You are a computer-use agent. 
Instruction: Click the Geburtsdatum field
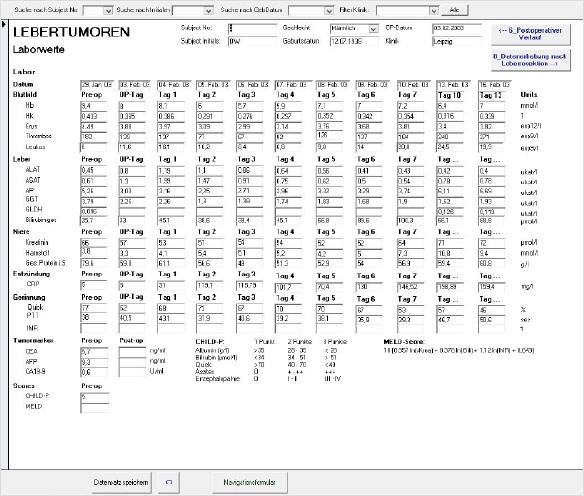(x=354, y=41)
